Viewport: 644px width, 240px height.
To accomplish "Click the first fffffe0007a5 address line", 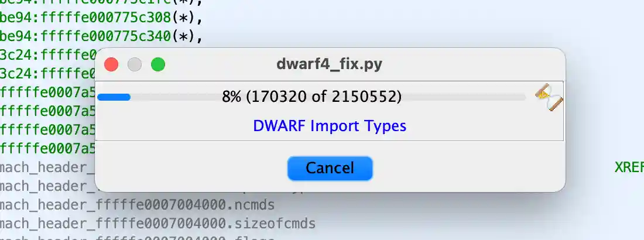I will 47,92.
